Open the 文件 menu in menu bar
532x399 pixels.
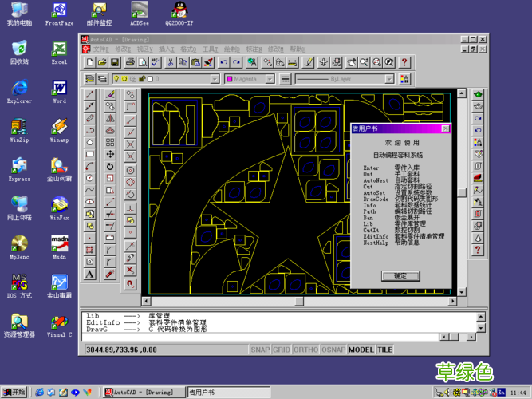(101, 49)
